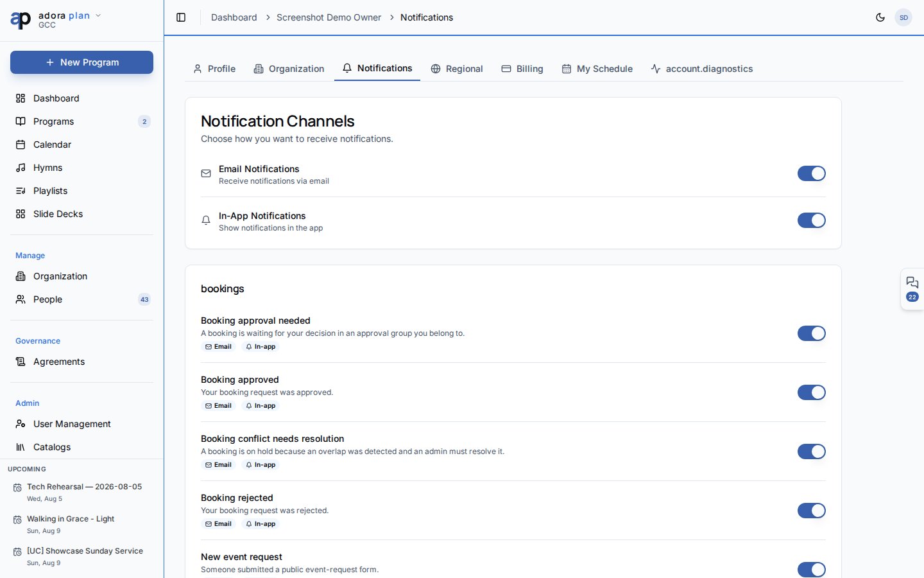Switch to dark mode moon icon
Screen dimensions: 924x578
880,17
